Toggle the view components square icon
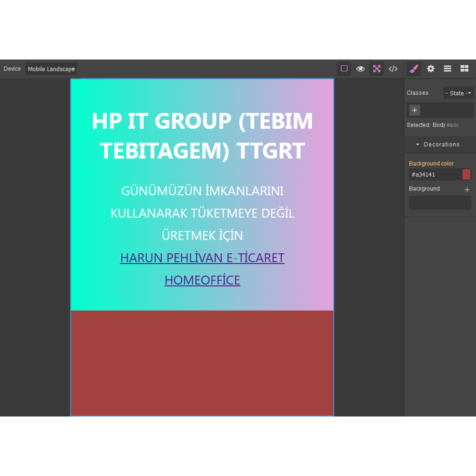The width and height of the screenshot is (476, 476). point(344,69)
